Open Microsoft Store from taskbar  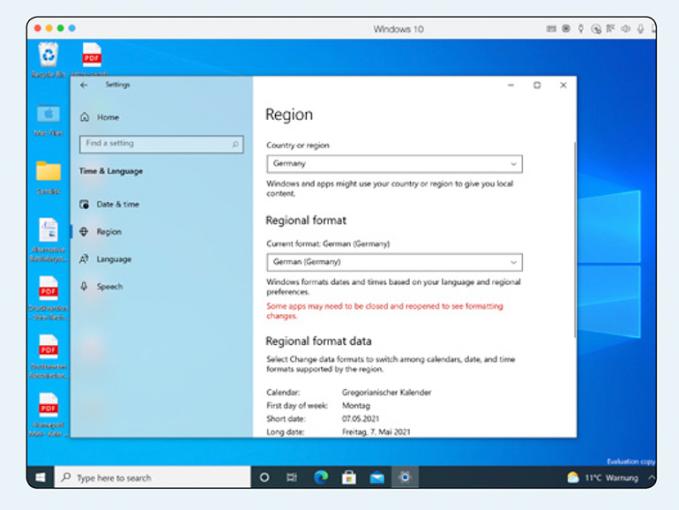click(x=349, y=477)
